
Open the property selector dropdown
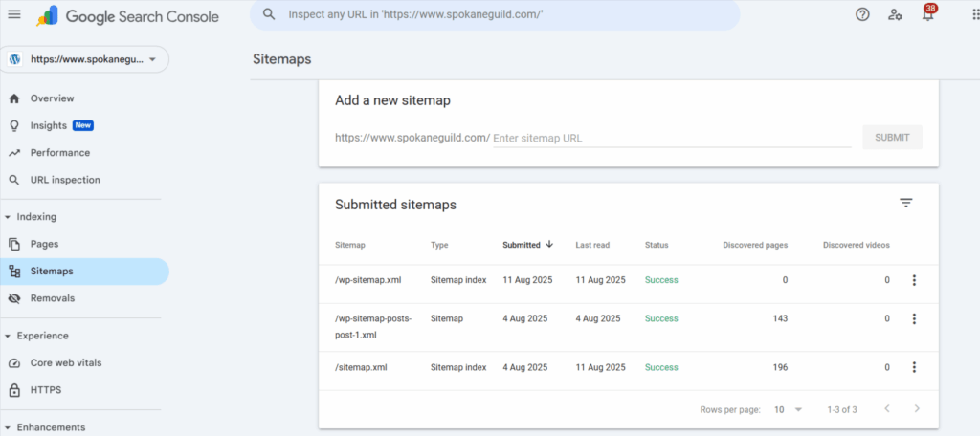pos(84,59)
